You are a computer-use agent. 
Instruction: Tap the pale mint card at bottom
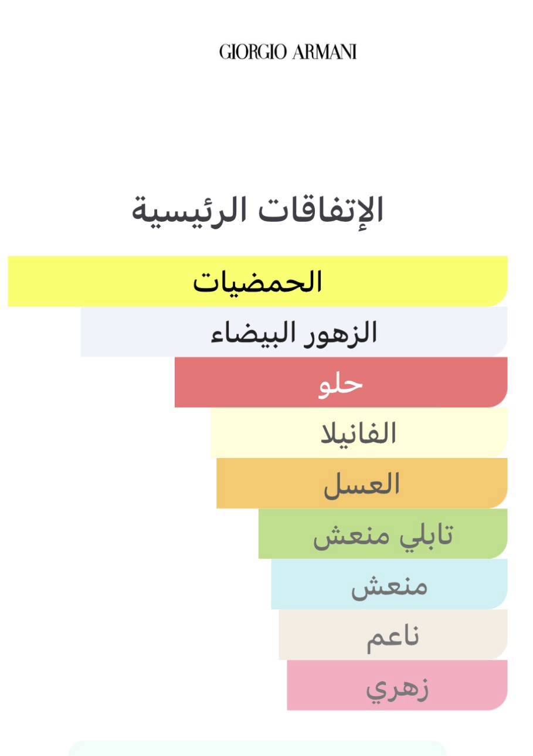coord(258,748)
